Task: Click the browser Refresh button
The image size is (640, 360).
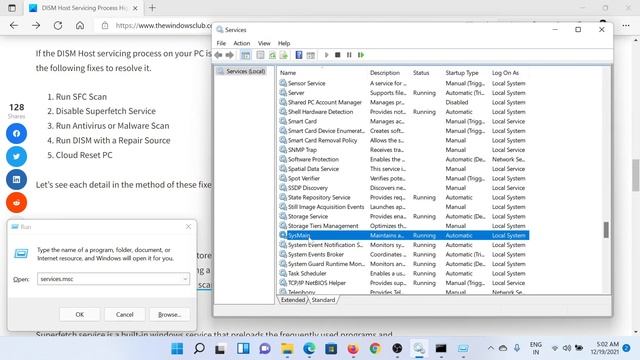Action: (x=58, y=25)
